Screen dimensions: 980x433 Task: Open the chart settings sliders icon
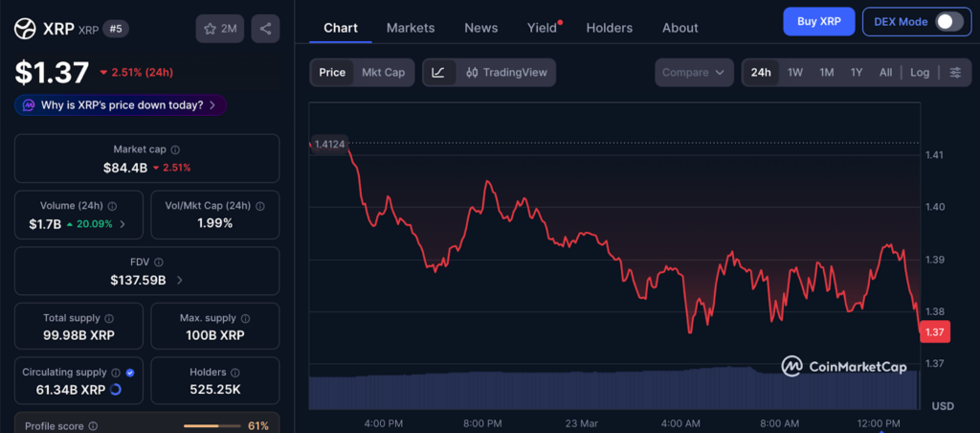pyautogui.click(x=954, y=73)
